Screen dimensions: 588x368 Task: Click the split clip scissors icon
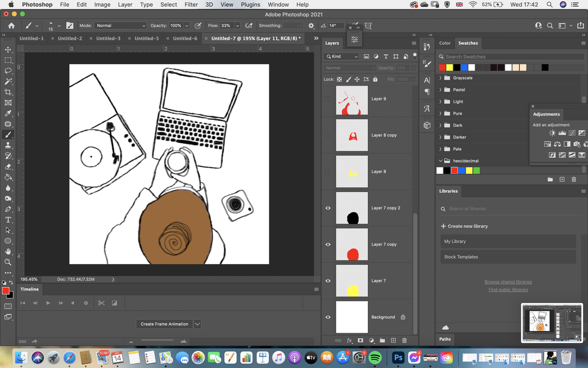pyautogui.click(x=101, y=303)
